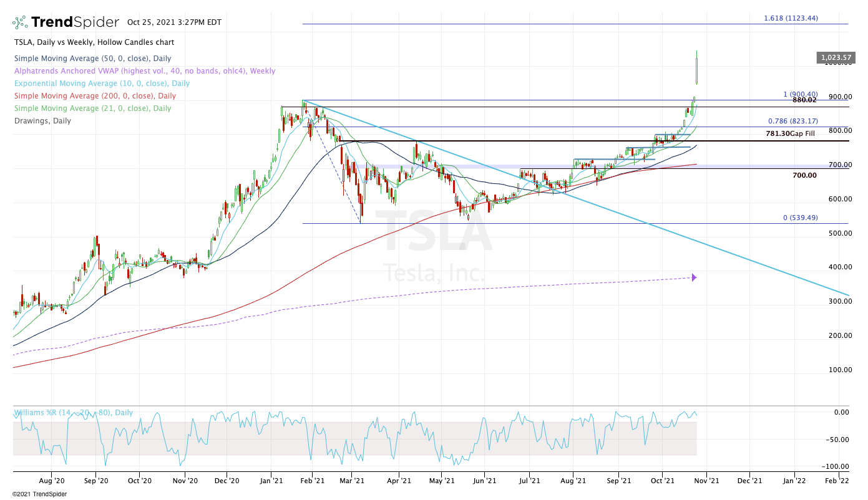The height and width of the screenshot is (500, 868).
Task: Click the 100.00 price axis label
Action: pyautogui.click(x=840, y=370)
